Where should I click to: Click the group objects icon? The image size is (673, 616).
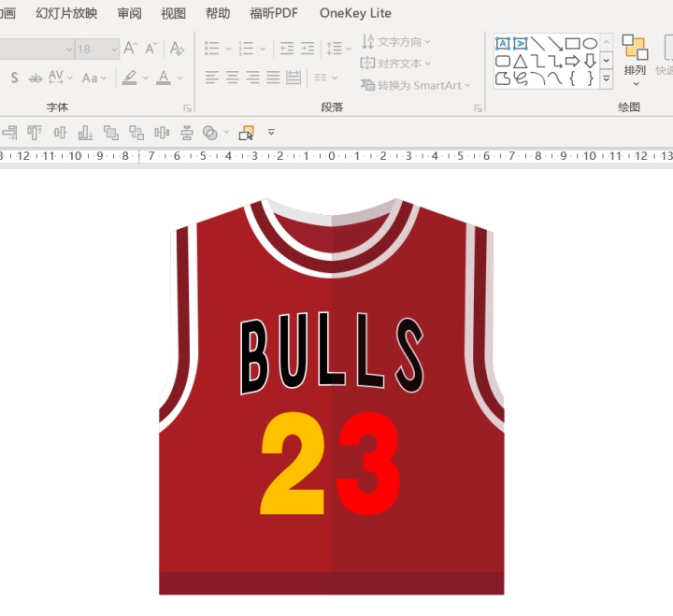(x=110, y=132)
